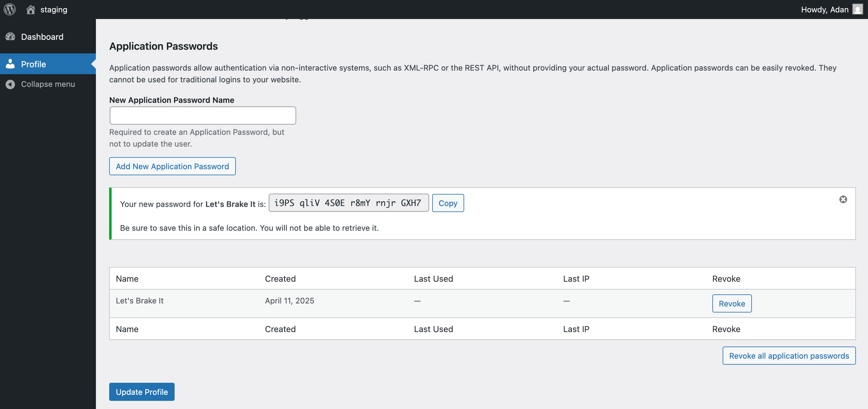Image resolution: width=868 pixels, height=409 pixels.
Task: Click the Revoke label in table footer
Action: (x=726, y=329)
